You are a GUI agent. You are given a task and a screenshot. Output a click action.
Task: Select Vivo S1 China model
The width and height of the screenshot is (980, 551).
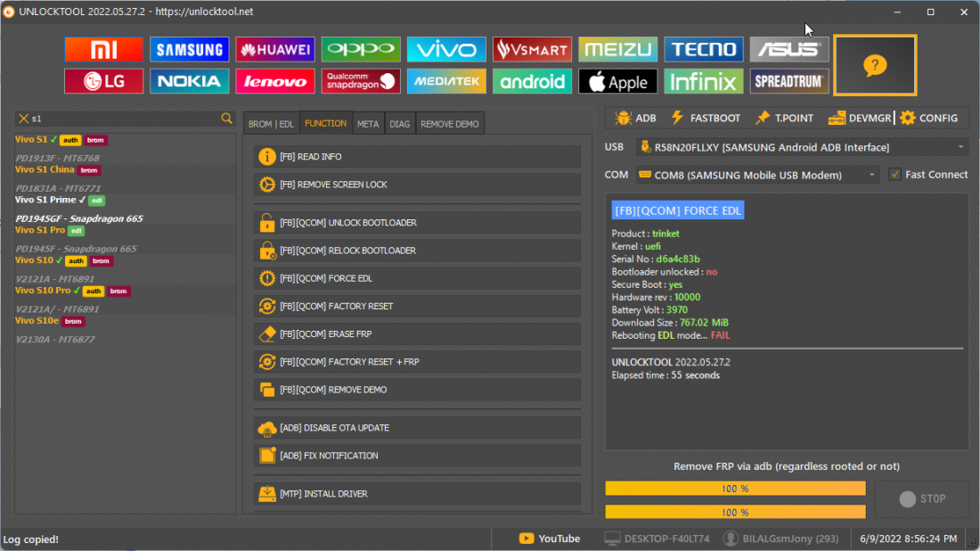[x=45, y=169]
